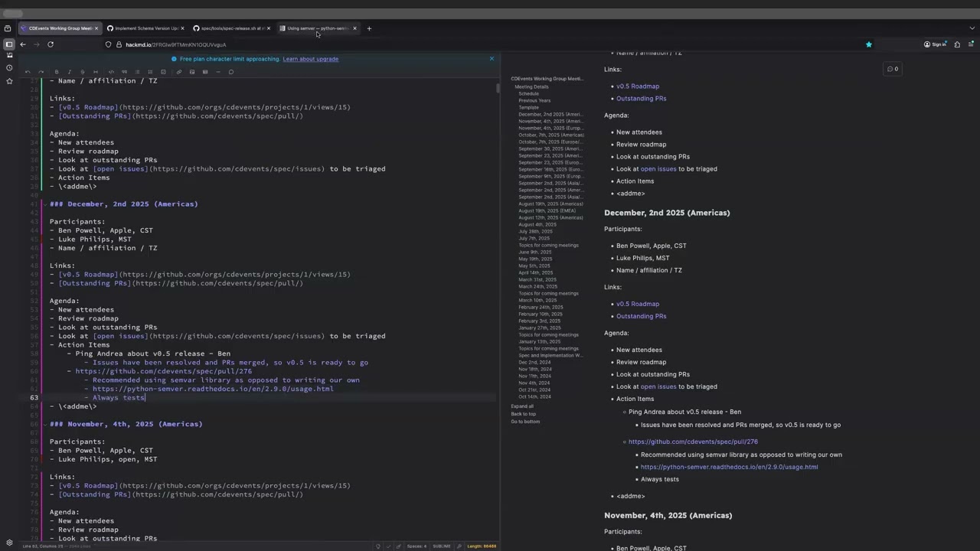The height and width of the screenshot is (551, 980).
Task: Toggle italic formatting in editor toolbar
Action: (70, 72)
